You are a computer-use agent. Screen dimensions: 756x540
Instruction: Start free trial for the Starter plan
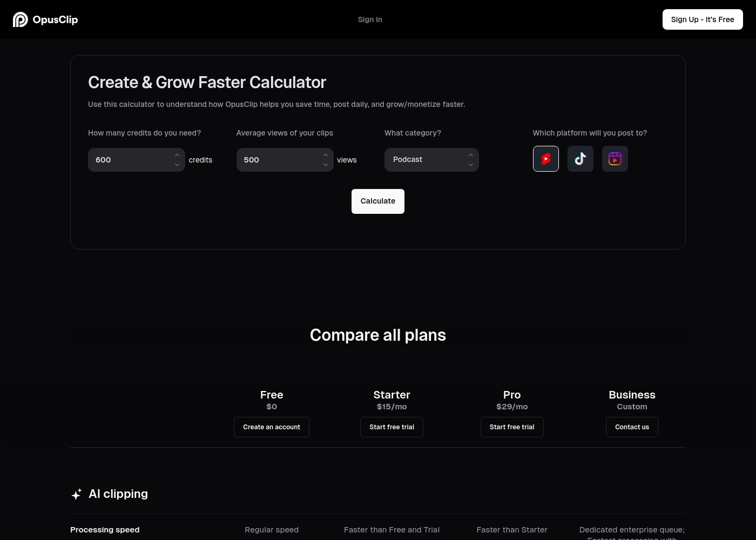(392, 427)
